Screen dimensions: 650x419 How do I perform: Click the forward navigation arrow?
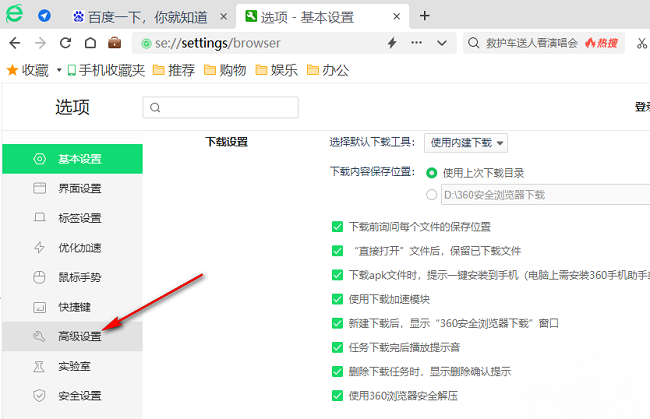click(40, 43)
